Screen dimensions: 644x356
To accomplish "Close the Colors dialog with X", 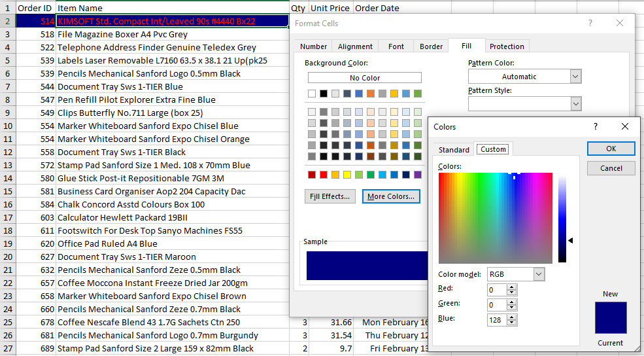I will click(624, 126).
